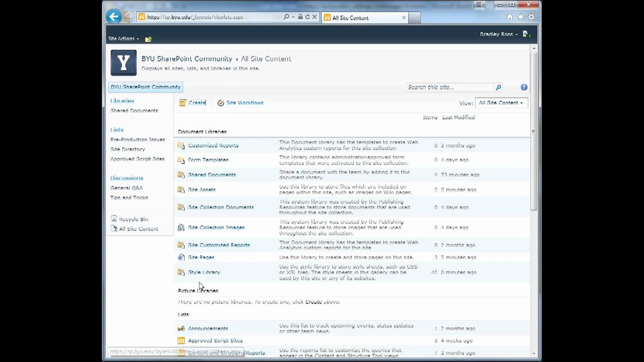Click the Site Workflows icon
Screen dimensions: 644x362
[x=220, y=103]
